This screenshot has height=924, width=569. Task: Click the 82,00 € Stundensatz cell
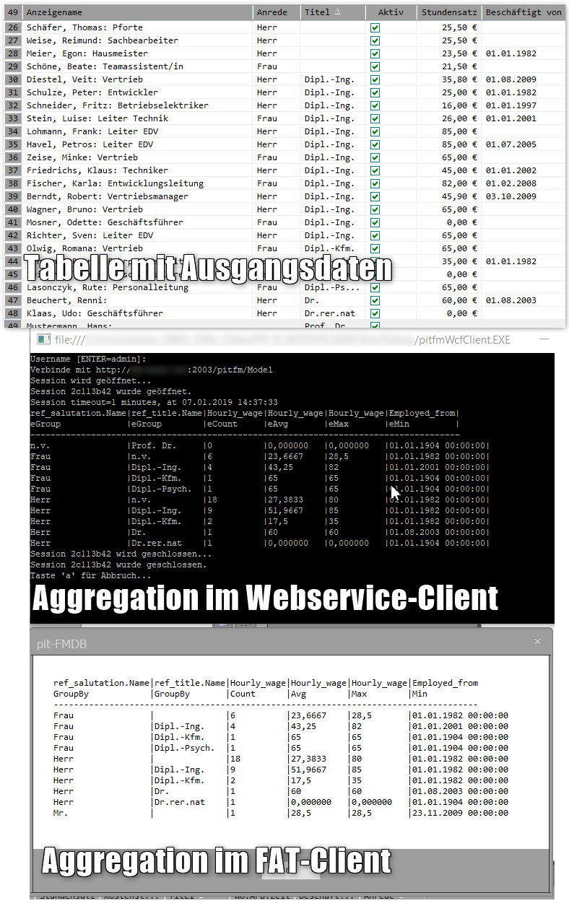click(448, 183)
